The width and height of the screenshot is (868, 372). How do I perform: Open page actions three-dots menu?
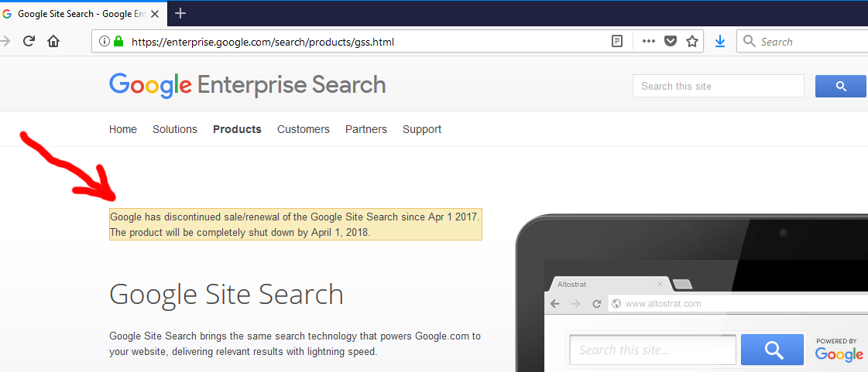click(648, 42)
